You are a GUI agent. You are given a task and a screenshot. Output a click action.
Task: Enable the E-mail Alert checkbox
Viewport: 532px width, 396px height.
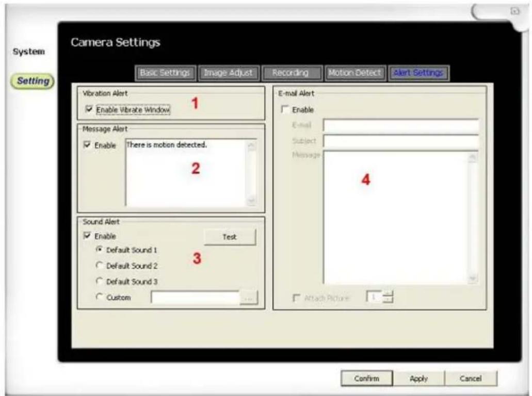pyautogui.click(x=285, y=110)
